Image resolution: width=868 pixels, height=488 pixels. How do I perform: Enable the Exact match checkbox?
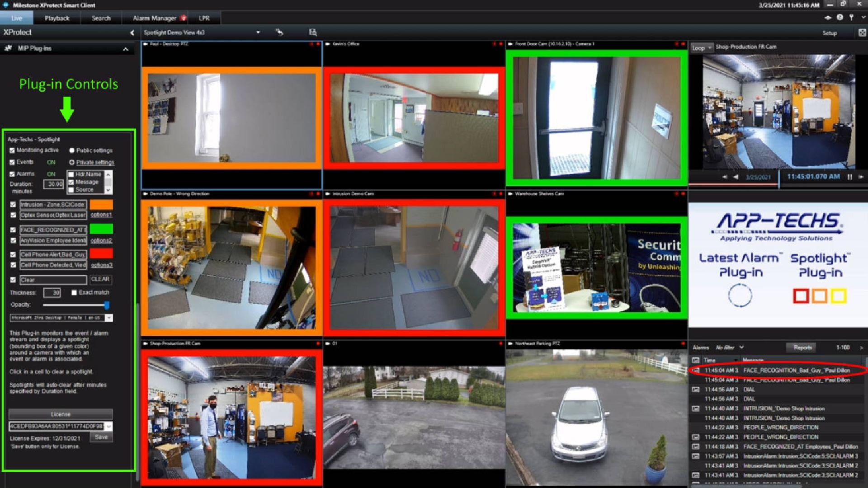pyautogui.click(x=74, y=292)
